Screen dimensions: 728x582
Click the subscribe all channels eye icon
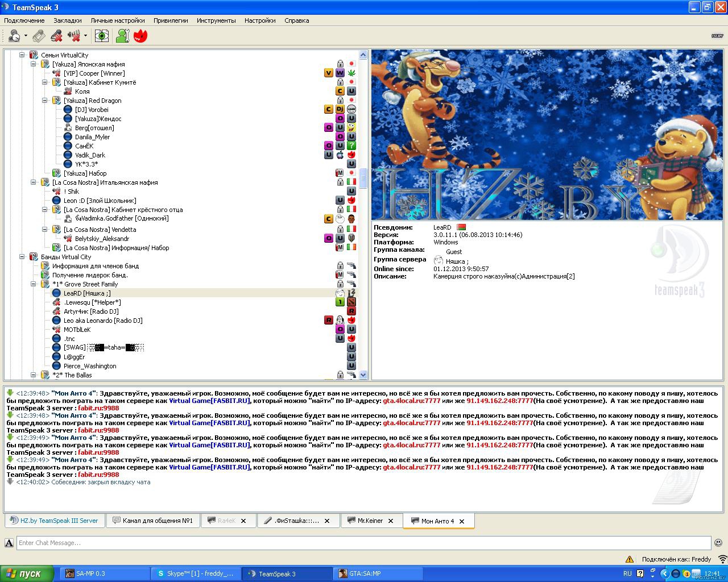pos(102,36)
